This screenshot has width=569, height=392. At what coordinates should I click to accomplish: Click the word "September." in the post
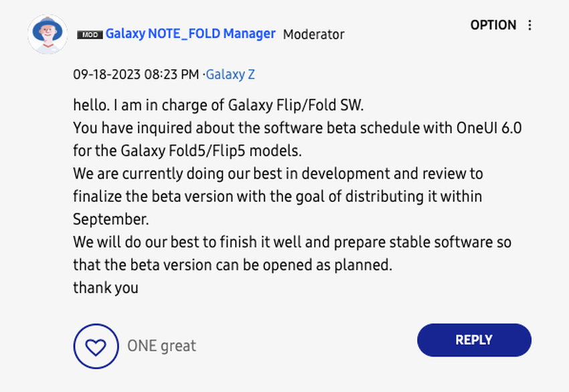pyautogui.click(x=111, y=219)
